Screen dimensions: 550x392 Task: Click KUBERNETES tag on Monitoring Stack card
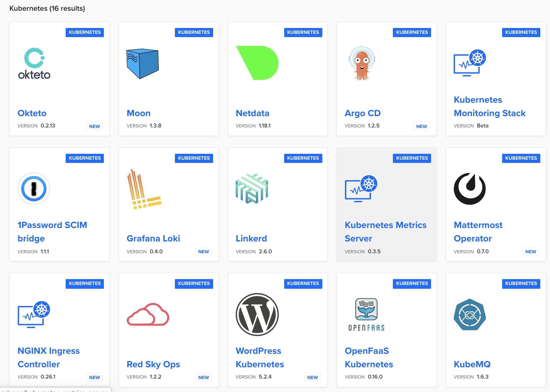(x=521, y=32)
